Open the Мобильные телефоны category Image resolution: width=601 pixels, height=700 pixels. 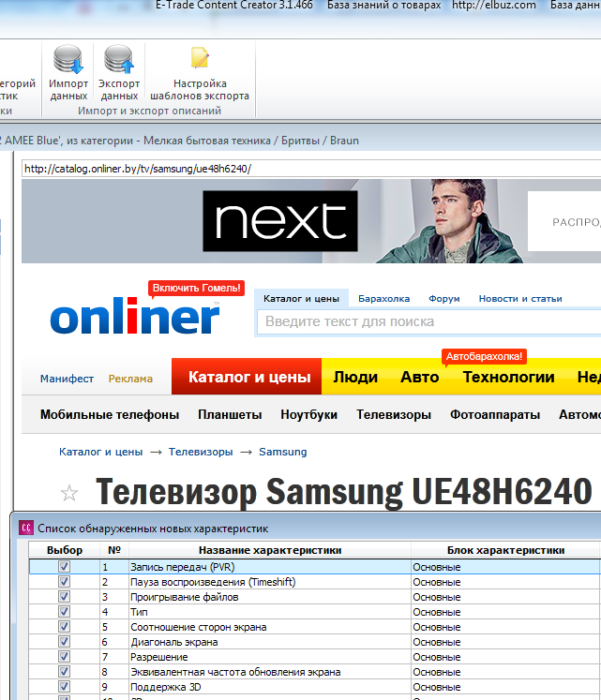pyautogui.click(x=110, y=415)
